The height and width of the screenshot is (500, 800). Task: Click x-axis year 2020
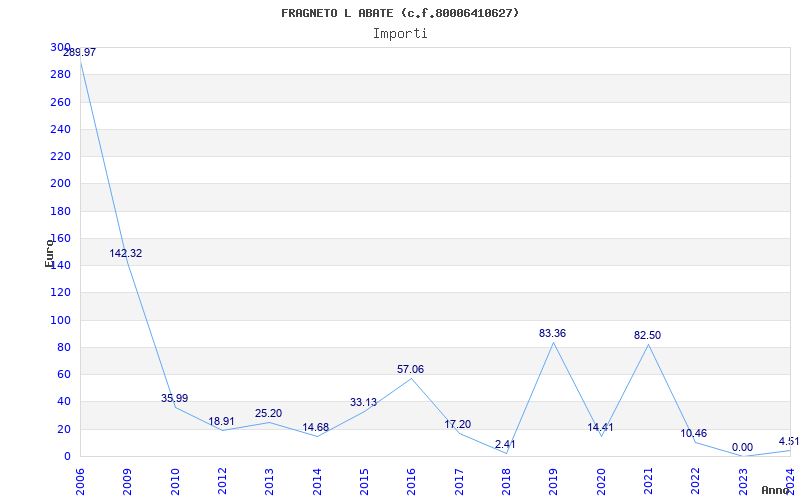pos(601,481)
